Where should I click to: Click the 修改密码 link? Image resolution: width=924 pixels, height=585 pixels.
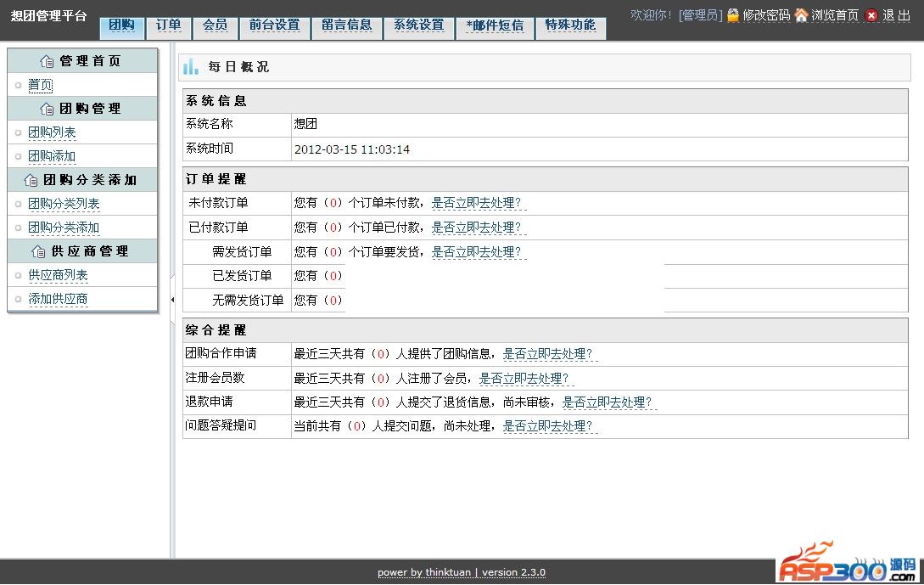point(765,15)
